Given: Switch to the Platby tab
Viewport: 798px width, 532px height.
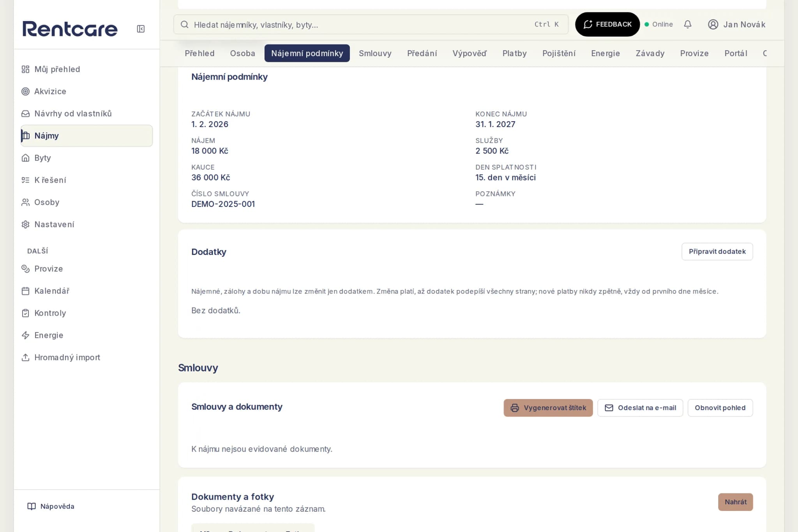Looking at the screenshot, I should (x=514, y=53).
